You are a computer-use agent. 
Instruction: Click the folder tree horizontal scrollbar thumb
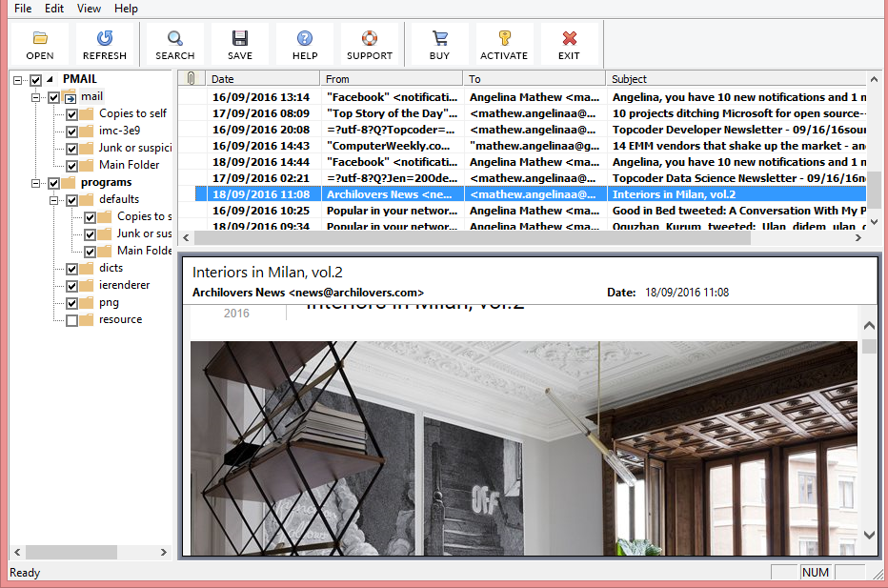coord(71,552)
